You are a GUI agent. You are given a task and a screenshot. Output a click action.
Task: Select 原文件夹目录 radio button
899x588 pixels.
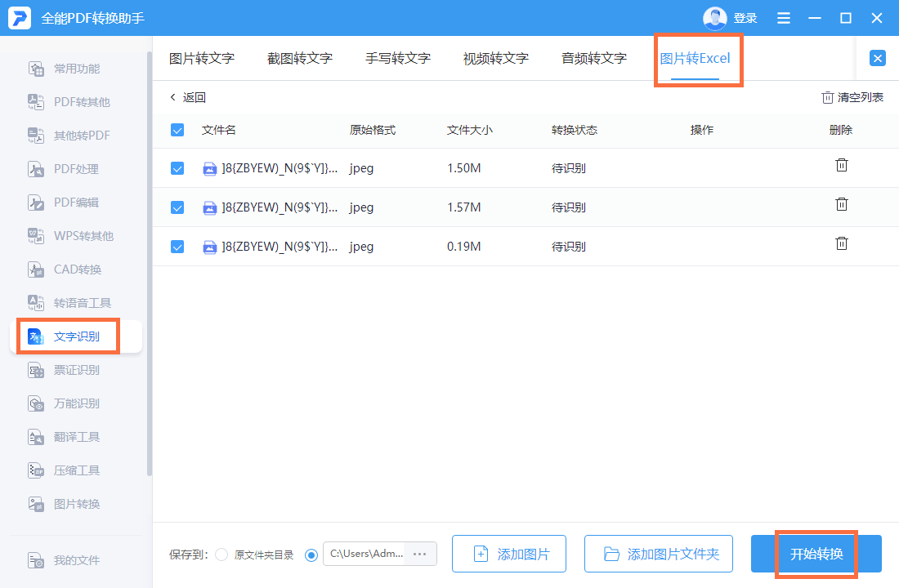[221, 555]
